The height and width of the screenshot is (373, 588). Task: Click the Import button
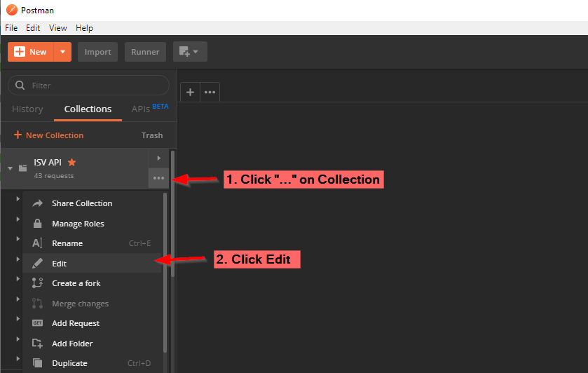pyautogui.click(x=97, y=52)
